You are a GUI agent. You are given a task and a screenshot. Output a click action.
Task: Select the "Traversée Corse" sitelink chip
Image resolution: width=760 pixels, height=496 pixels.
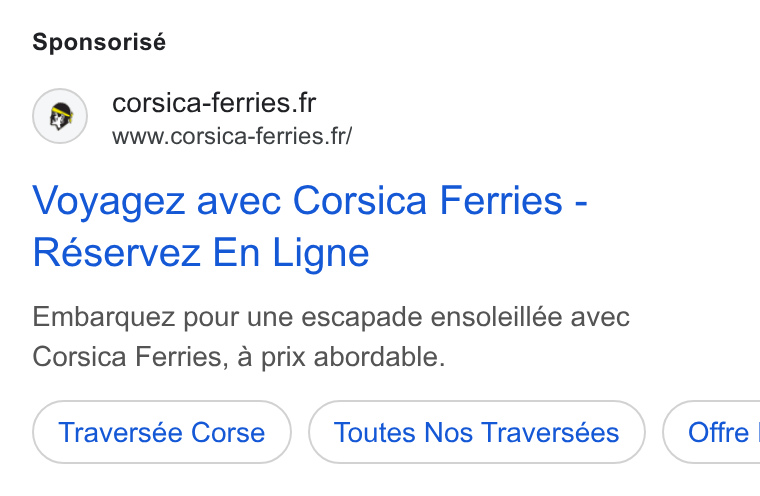point(162,432)
